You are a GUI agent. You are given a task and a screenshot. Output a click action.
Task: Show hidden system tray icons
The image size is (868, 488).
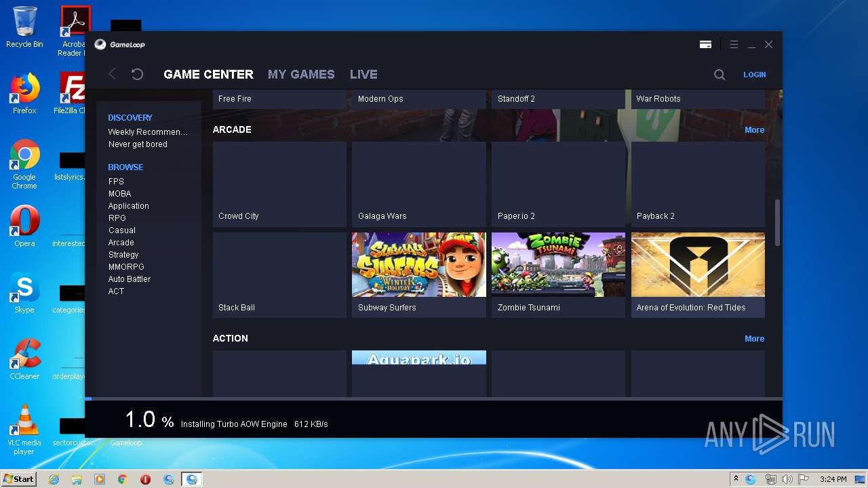736,479
